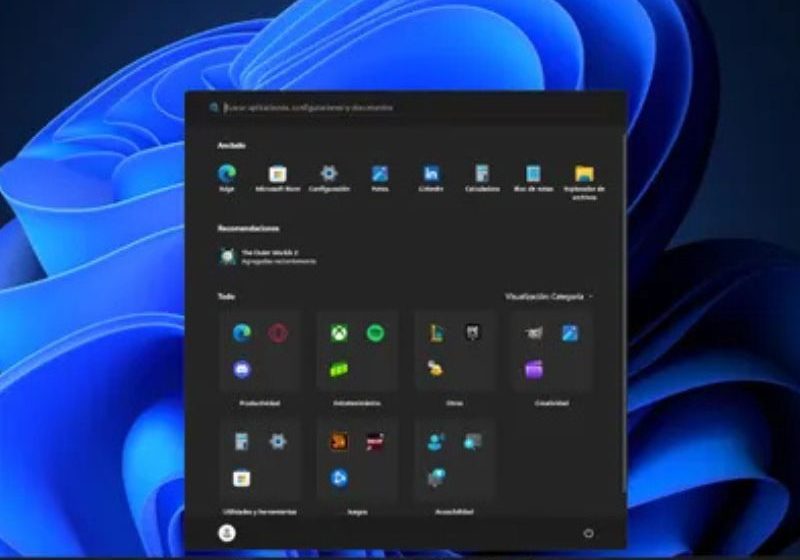The height and width of the screenshot is (560, 800).
Task: Open the power button options
Action: pos(588,533)
